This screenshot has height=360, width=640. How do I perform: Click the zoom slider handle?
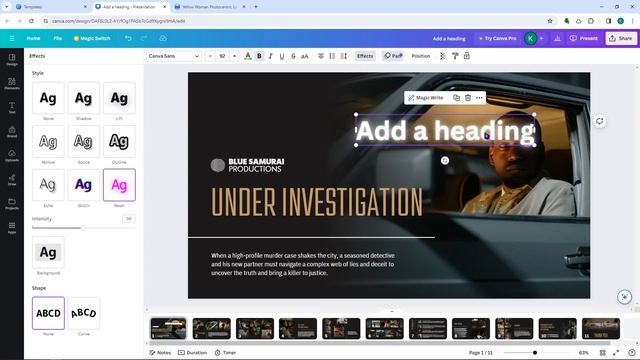click(x=535, y=353)
